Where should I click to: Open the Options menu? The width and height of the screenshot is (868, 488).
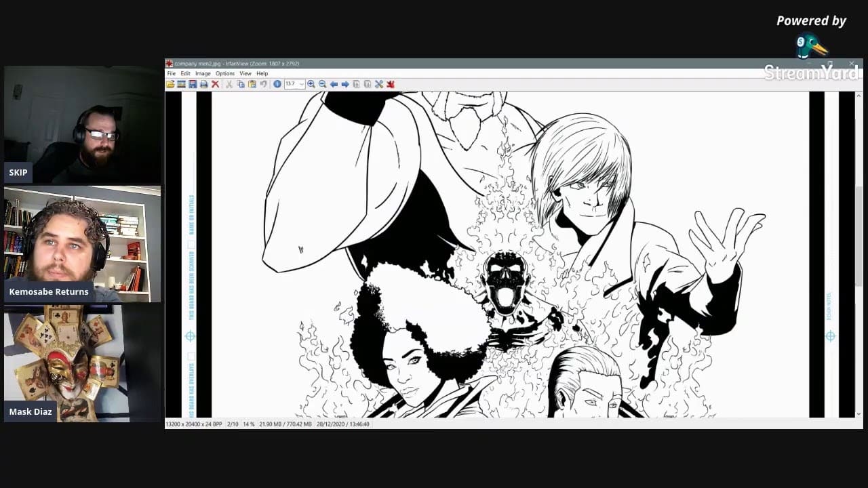(x=225, y=73)
